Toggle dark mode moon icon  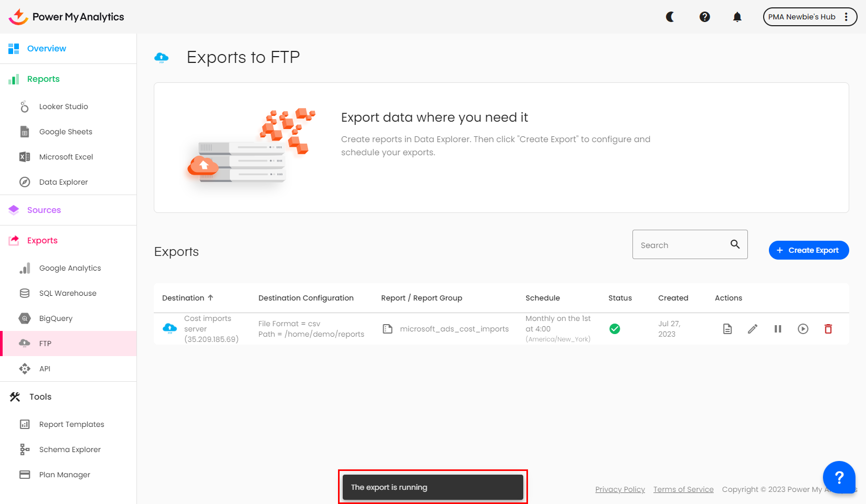[670, 17]
